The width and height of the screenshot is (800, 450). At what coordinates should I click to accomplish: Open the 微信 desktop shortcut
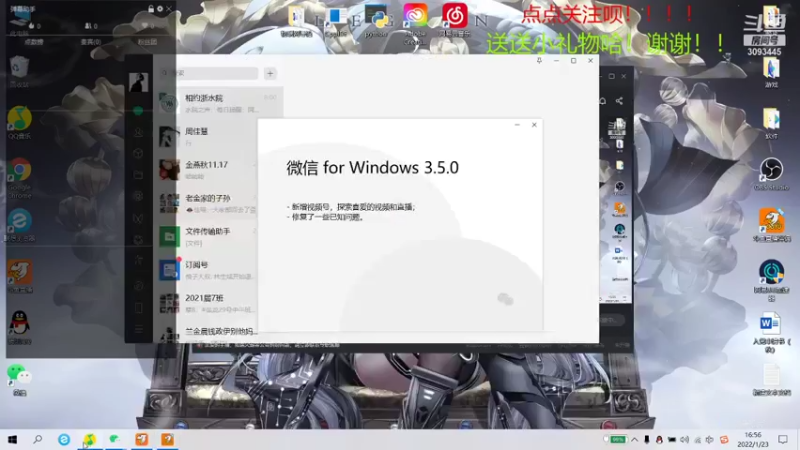click(x=19, y=380)
